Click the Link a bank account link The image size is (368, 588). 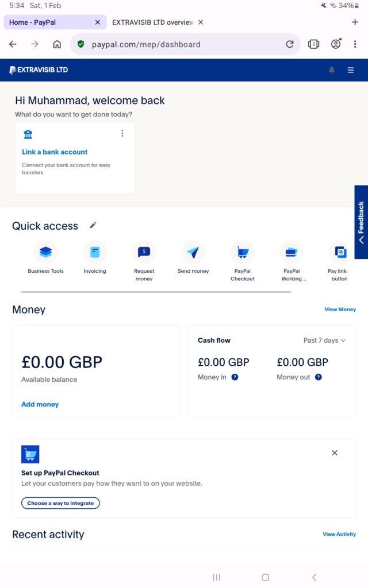pos(55,152)
